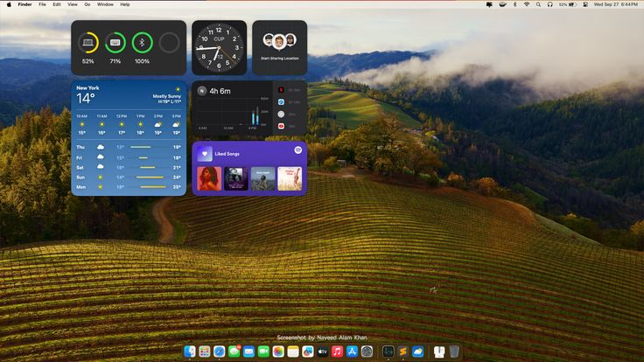Open Freeform app in the Dock

[x=308, y=352]
